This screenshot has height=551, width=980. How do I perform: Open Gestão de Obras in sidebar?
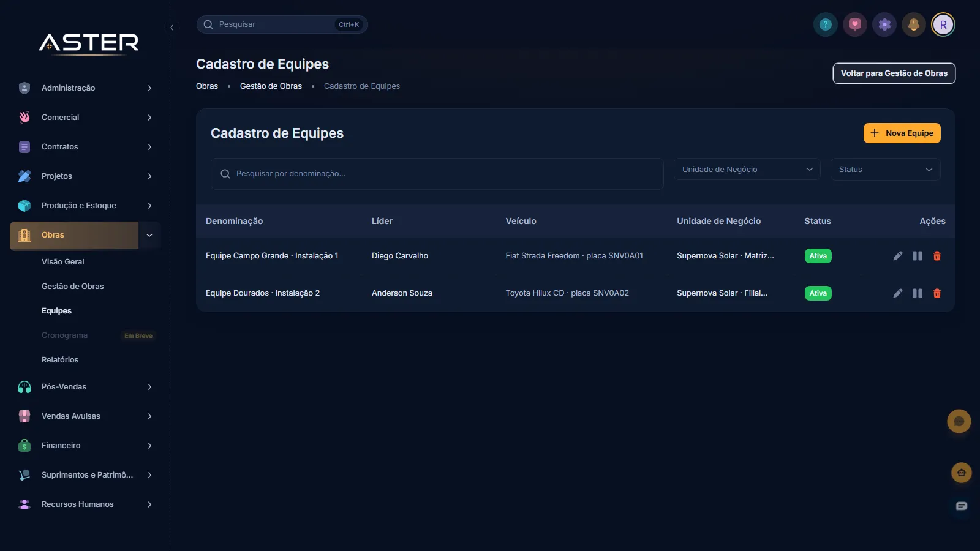click(x=73, y=287)
